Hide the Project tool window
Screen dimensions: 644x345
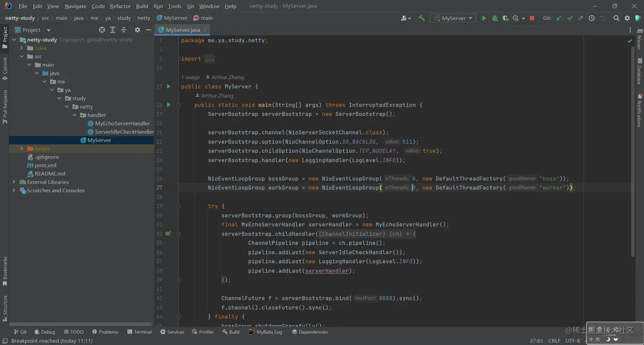[148, 30]
